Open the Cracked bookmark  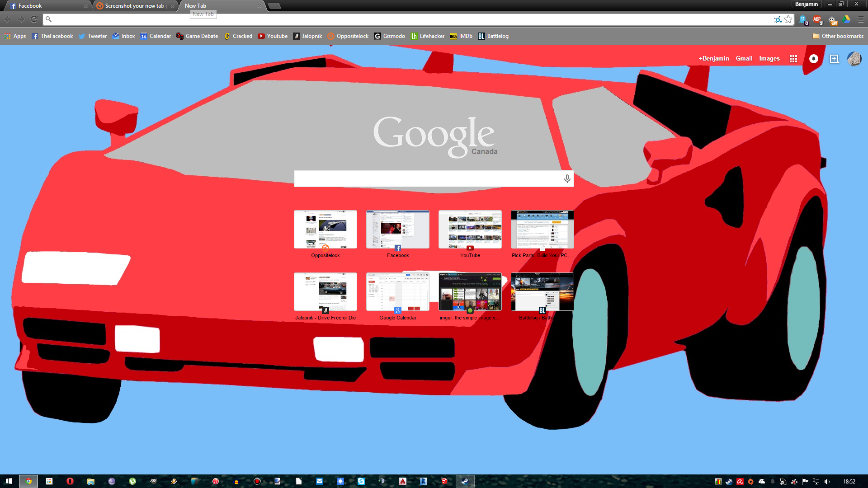[x=238, y=36]
